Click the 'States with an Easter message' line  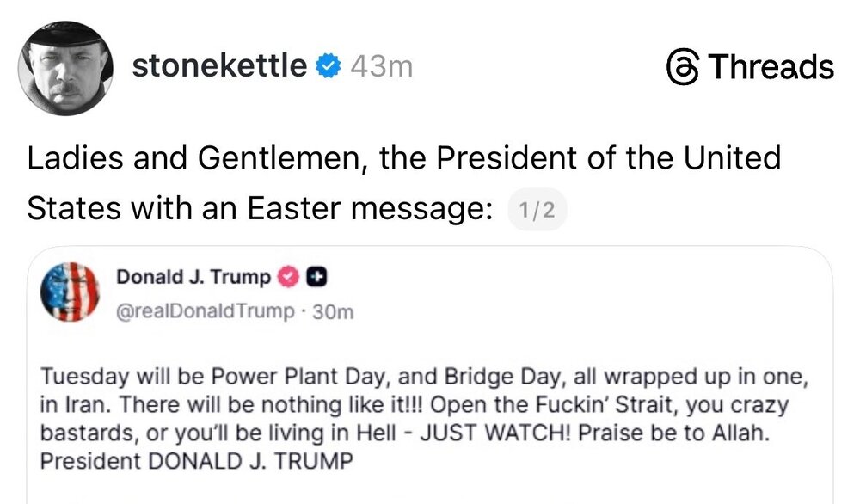(x=260, y=208)
